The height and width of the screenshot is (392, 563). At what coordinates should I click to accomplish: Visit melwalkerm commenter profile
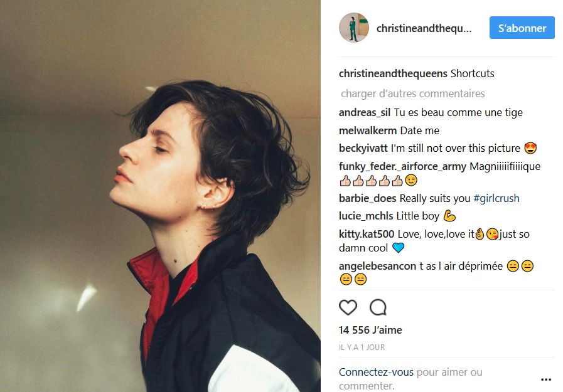(x=368, y=130)
